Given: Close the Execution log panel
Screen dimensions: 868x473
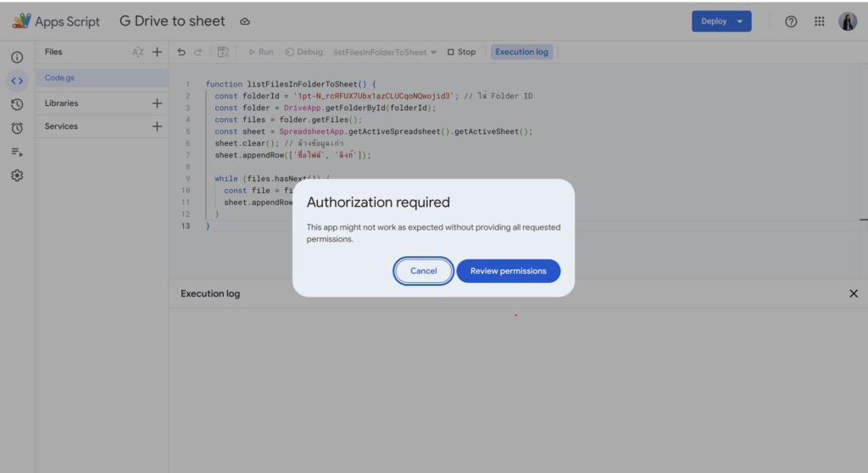Looking at the screenshot, I should click(854, 293).
